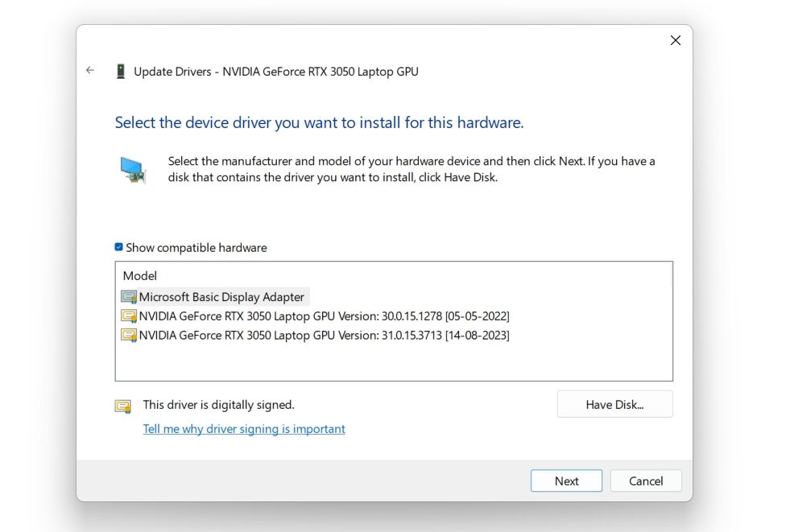The height and width of the screenshot is (532, 786).
Task: Open Tell me why driver signing is important
Action: pos(244,429)
